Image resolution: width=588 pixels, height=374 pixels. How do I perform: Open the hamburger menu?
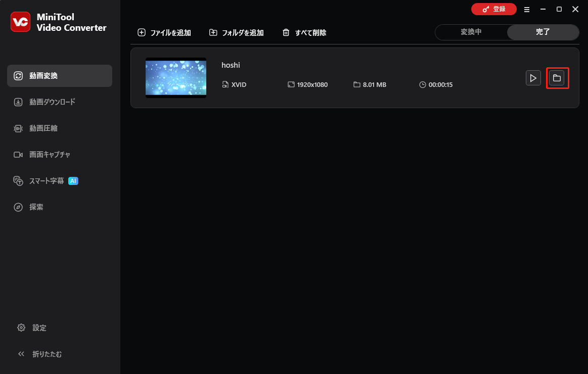pyautogui.click(x=526, y=9)
